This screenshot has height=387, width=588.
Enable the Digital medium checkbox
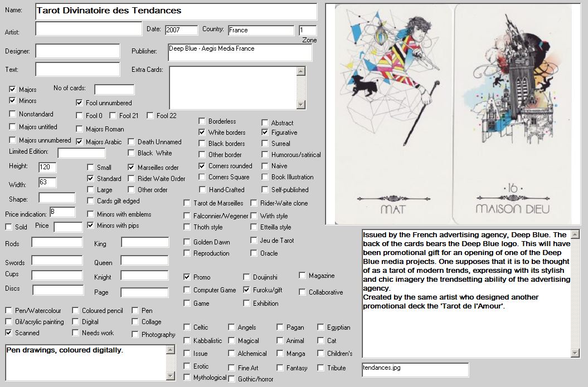point(76,321)
